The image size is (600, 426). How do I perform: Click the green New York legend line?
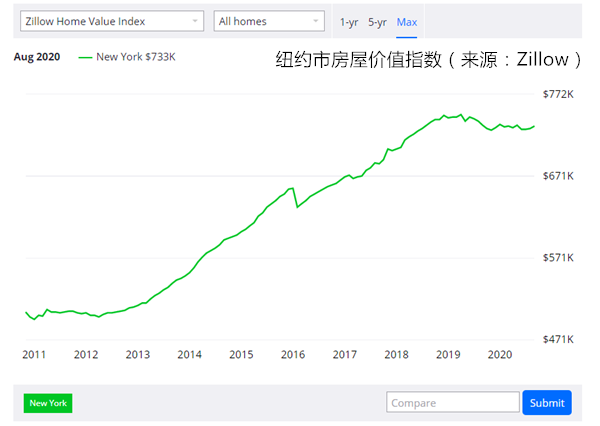[85, 57]
